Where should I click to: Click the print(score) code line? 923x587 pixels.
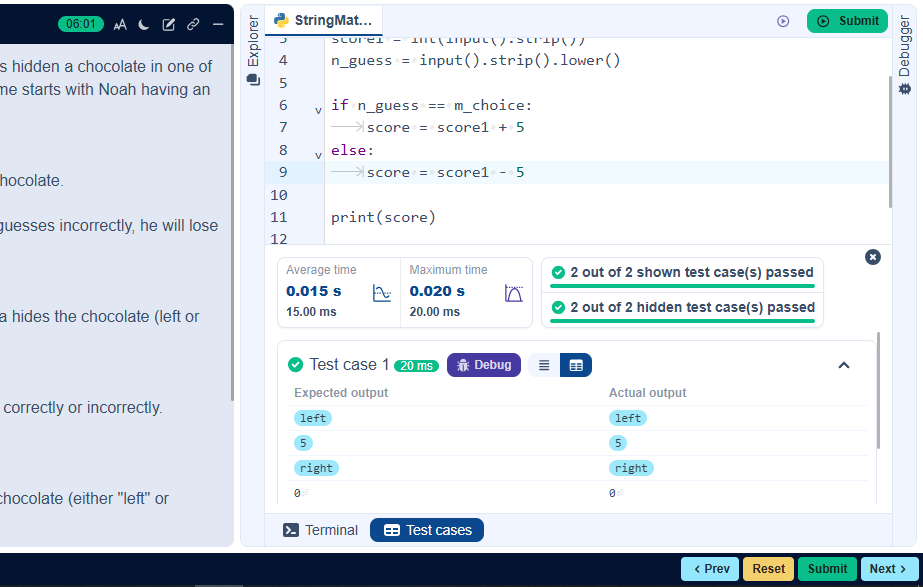(383, 217)
